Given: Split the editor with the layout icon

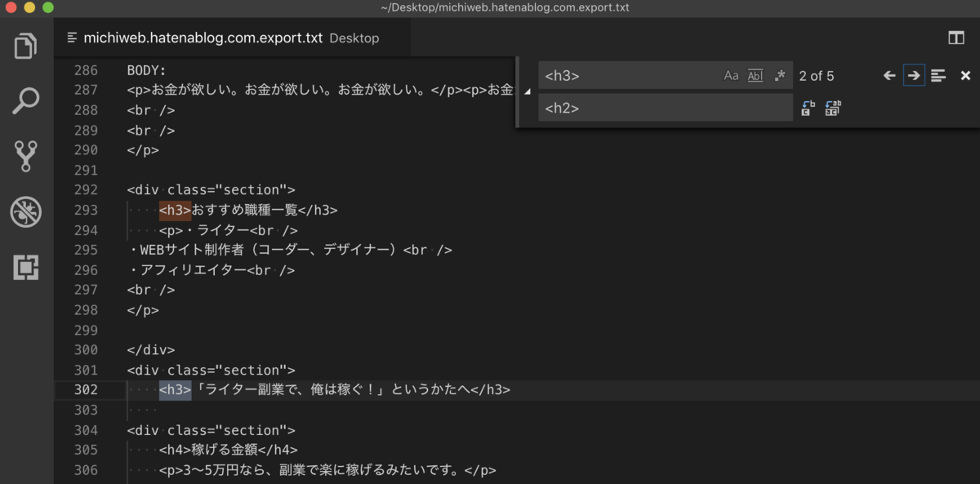Looking at the screenshot, I should [x=955, y=38].
